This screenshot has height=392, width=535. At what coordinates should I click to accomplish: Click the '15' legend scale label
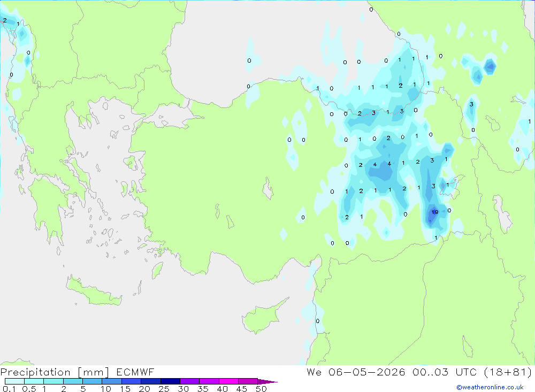click(x=125, y=389)
